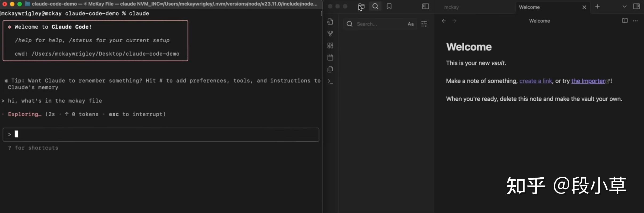Screen dimensions: 644x213
Task: Click the "Exploring…" status text
Action: (25, 114)
